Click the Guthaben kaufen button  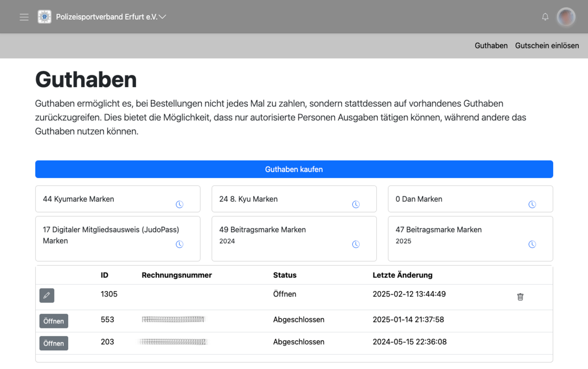294,169
